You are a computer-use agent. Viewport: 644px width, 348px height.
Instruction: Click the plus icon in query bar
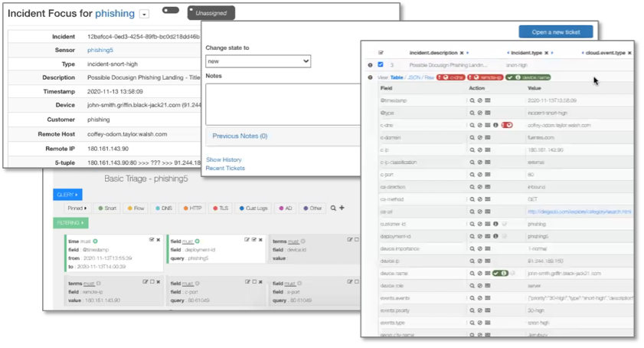click(x=342, y=208)
